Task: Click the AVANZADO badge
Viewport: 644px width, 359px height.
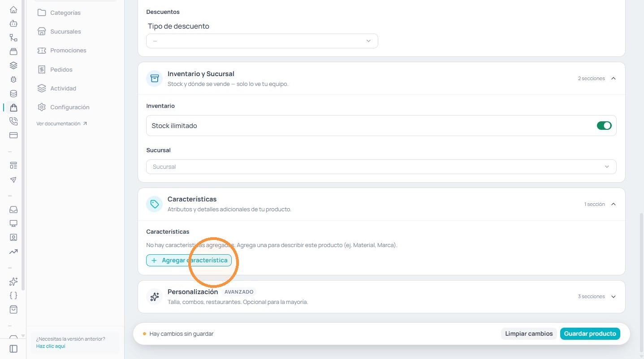Action: pyautogui.click(x=239, y=292)
